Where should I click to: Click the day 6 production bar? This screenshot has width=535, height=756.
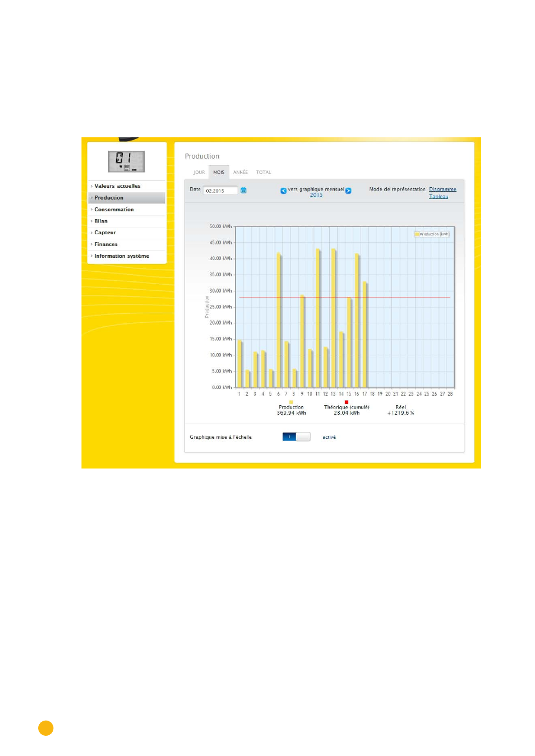tap(279, 320)
